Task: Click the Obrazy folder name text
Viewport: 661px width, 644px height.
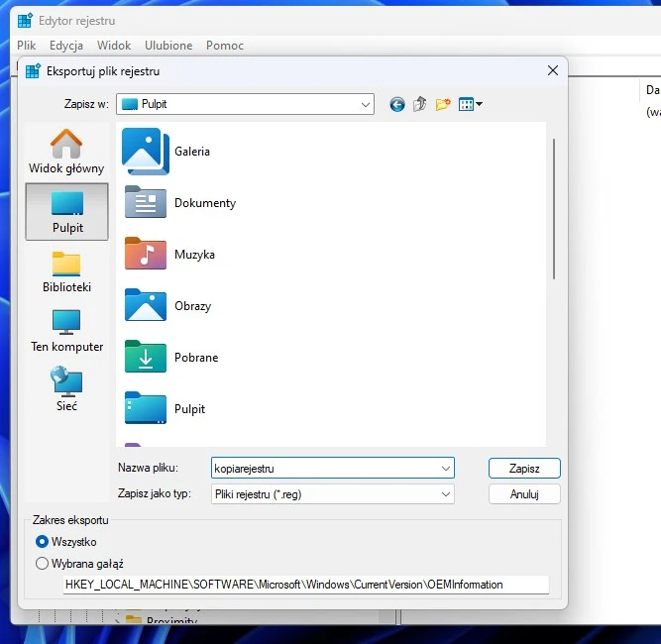Action: (x=192, y=306)
